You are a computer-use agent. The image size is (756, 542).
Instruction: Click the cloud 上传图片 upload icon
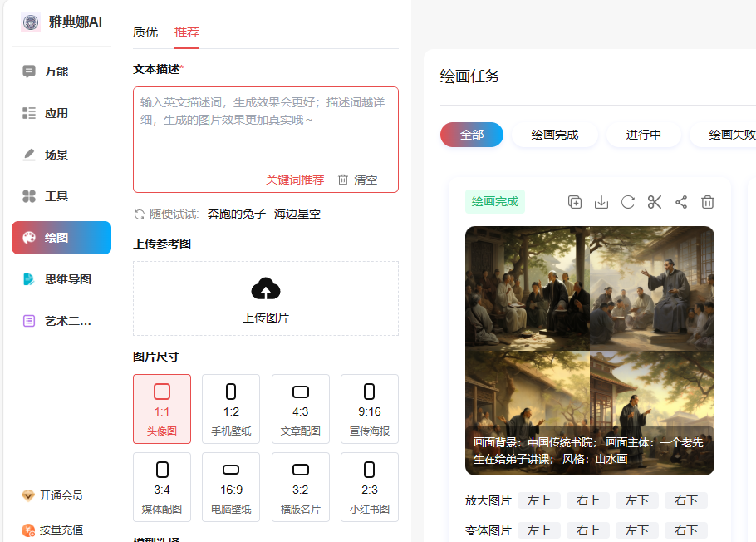(x=266, y=288)
